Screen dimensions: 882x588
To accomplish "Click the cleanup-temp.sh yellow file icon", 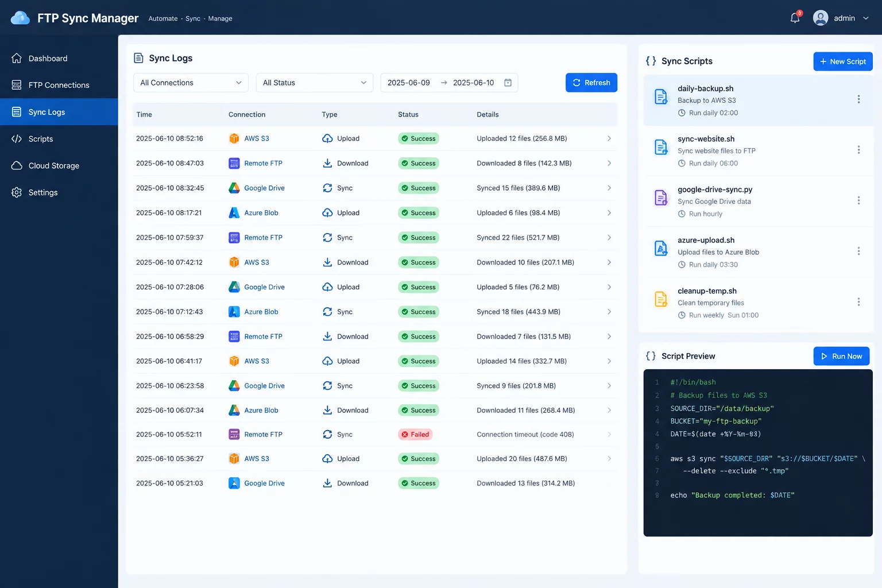I will [661, 299].
